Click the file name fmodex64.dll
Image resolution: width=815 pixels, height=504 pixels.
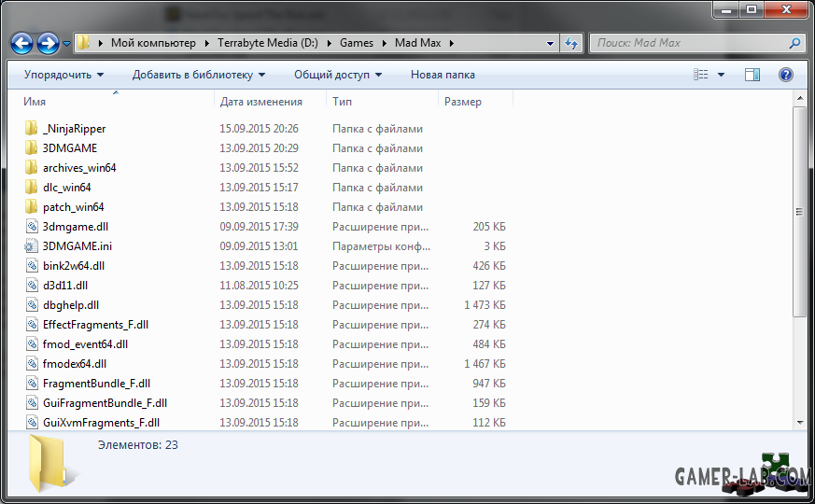[x=75, y=364]
